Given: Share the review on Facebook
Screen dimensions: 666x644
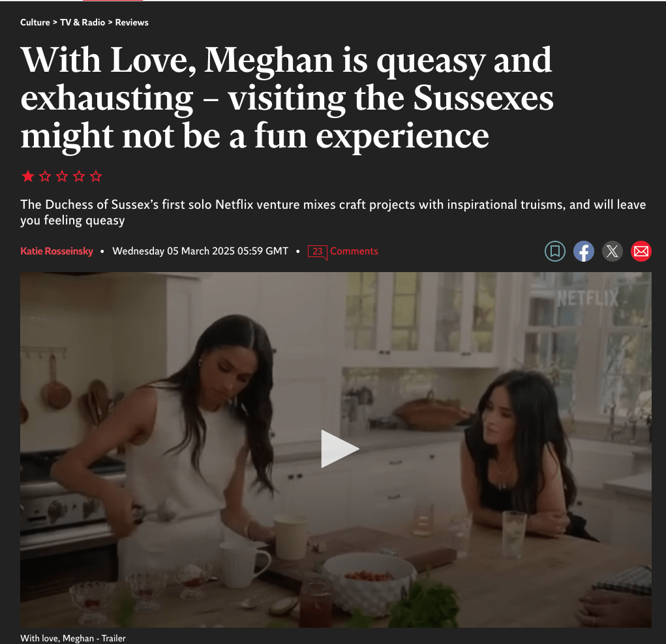Looking at the screenshot, I should tap(584, 251).
